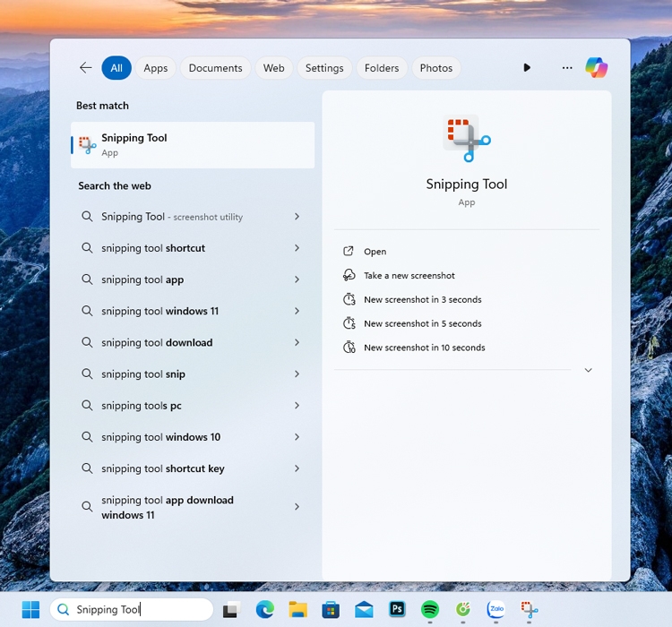Click the play arrow to show more filters
The image size is (672, 627).
(x=527, y=68)
